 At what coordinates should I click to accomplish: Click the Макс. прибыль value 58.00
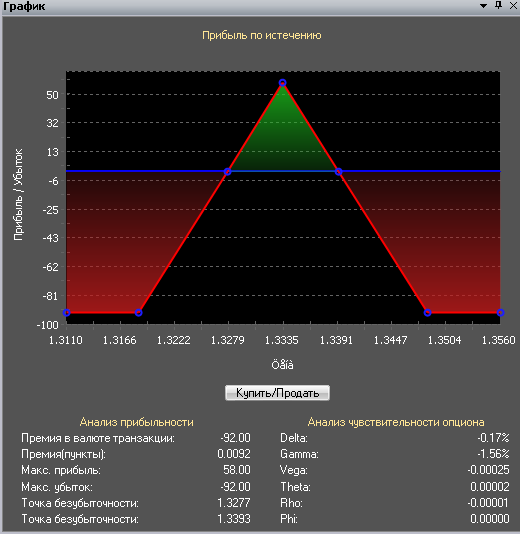(237, 470)
